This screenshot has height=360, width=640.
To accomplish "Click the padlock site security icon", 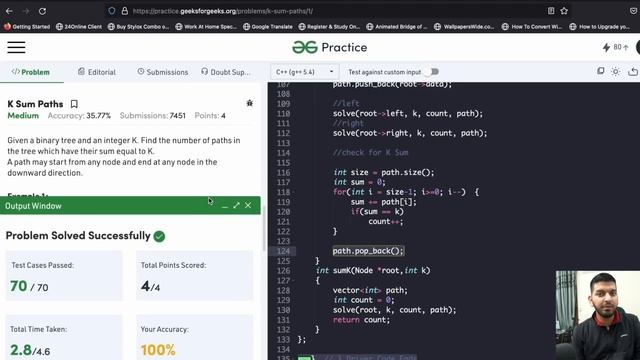I will tap(124, 11).
